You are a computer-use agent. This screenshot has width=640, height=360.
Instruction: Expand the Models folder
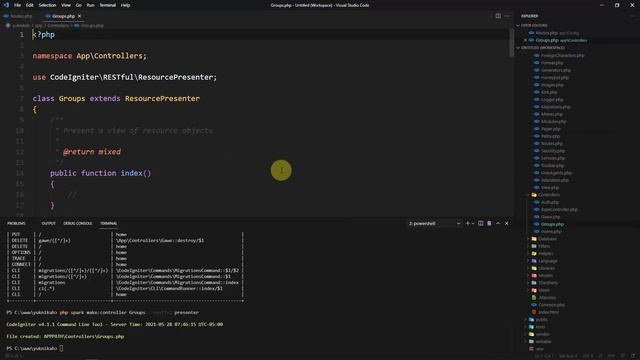[x=545, y=276]
